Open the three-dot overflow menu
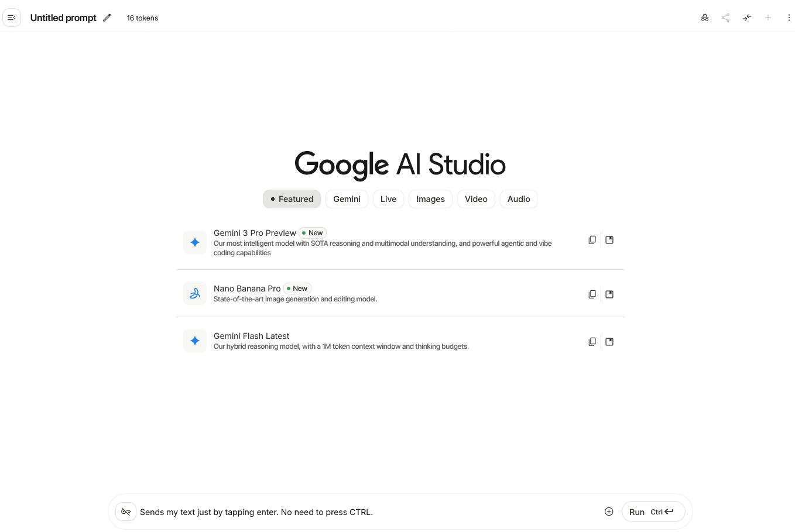 (789, 18)
